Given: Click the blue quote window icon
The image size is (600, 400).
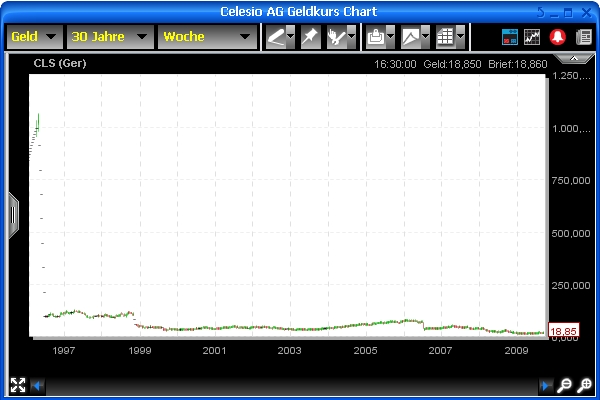Looking at the screenshot, I should click(510, 37).
